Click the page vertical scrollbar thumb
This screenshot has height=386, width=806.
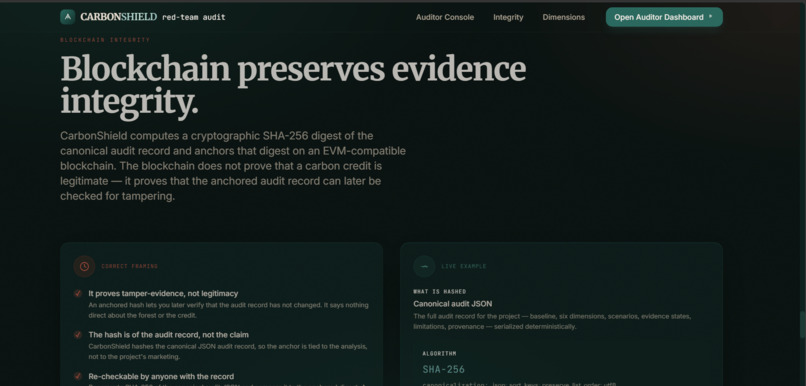point(802,325)
